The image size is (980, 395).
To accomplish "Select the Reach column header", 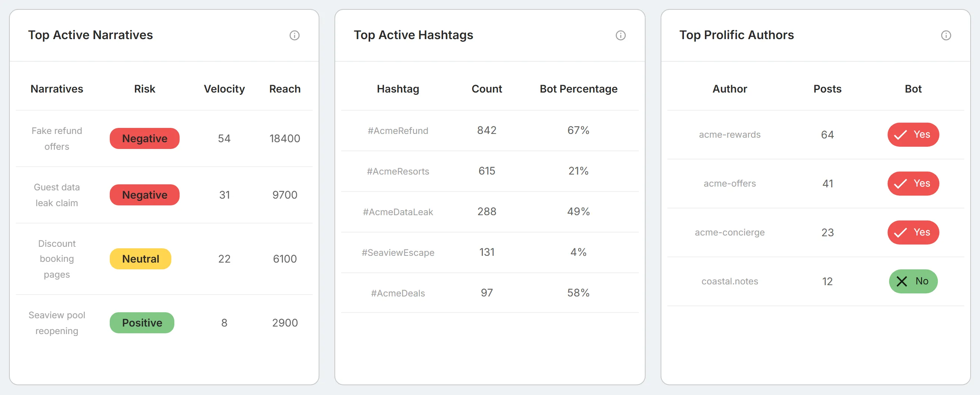I will click(x=285, y=89).
